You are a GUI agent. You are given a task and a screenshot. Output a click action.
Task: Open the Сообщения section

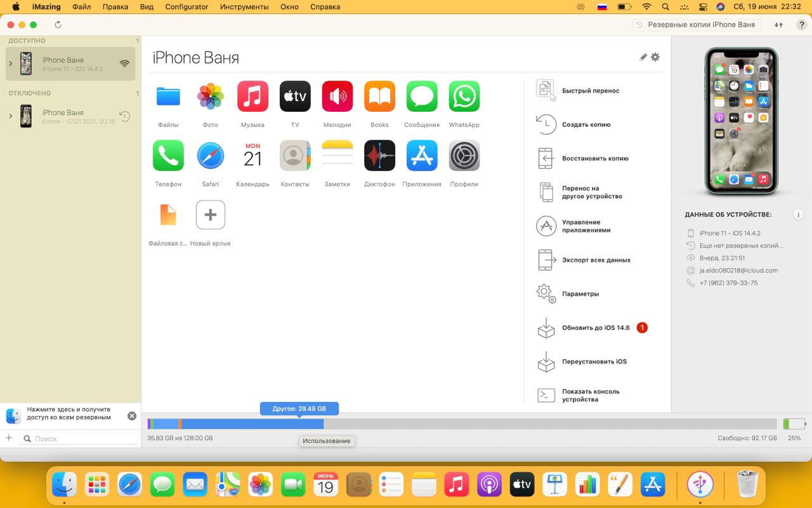(422, 97)
